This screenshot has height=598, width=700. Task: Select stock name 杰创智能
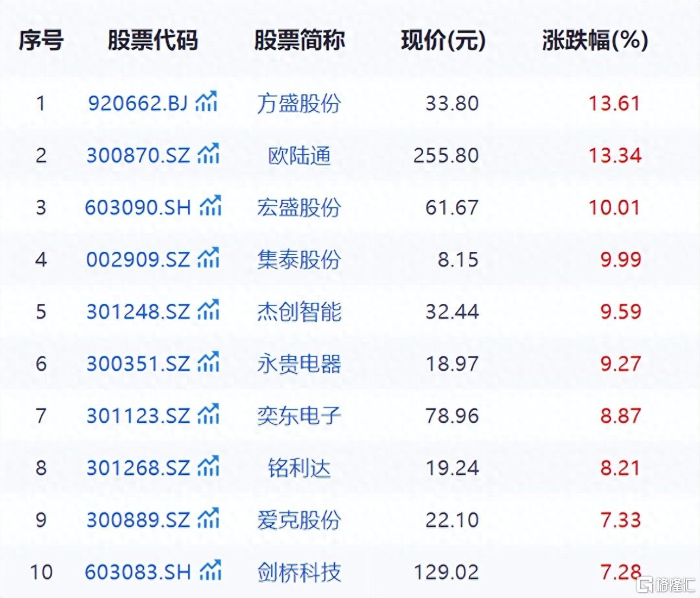[x=299, y=312]
